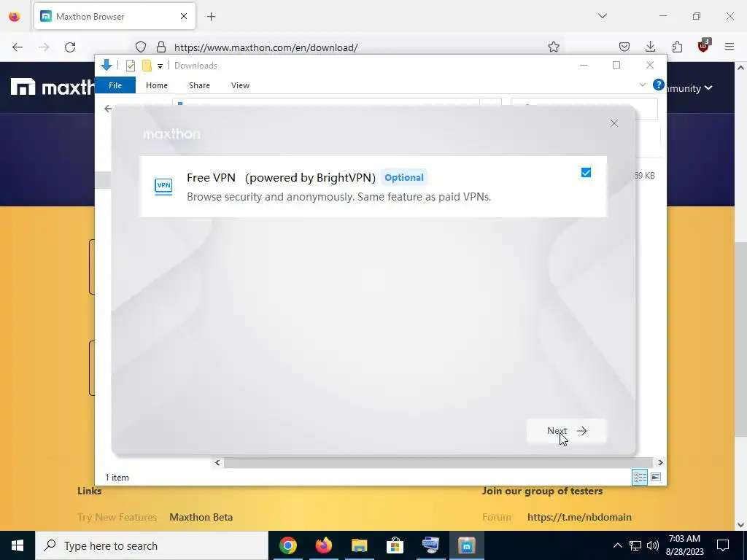
Task: Click Explorer properties checkmark quick access icon
Action: (131, 65)
